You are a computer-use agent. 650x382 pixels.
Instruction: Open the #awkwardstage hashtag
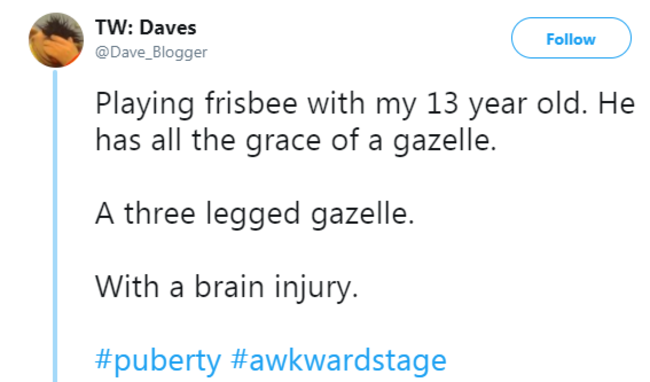pyautogui.click(x=339, y=360)
